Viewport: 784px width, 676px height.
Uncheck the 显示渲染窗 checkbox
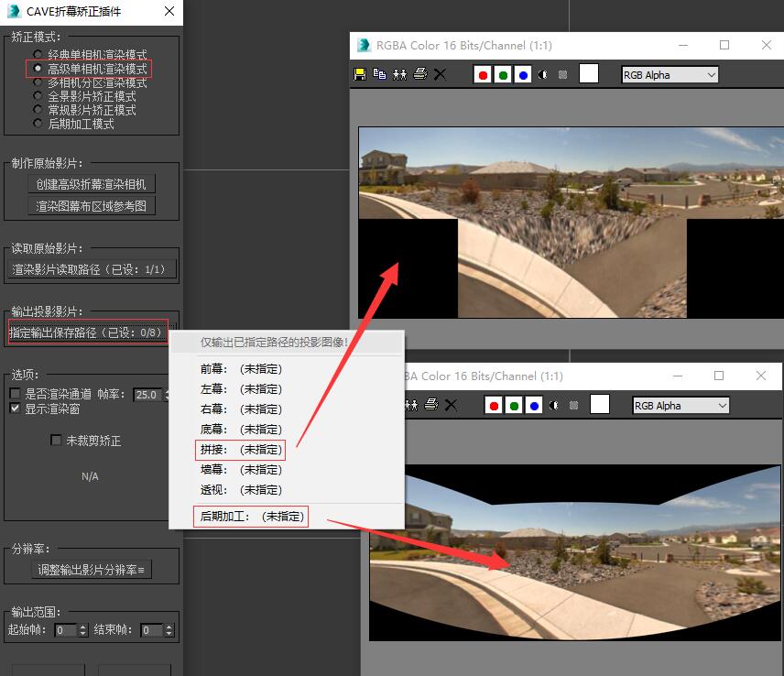pos(16,409)
